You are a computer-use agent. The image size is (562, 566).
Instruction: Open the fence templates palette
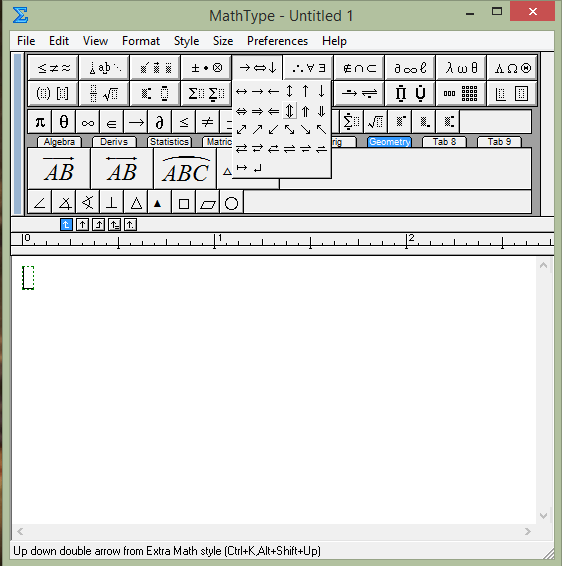53,93
